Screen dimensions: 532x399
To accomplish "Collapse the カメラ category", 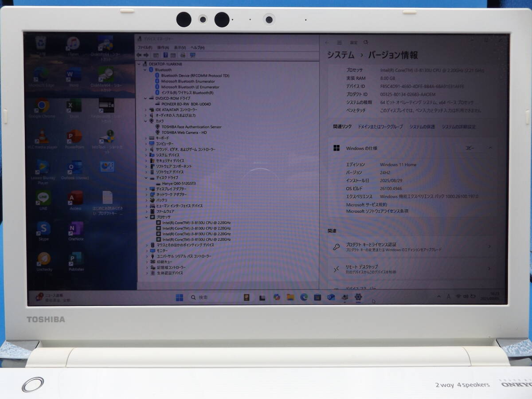I will [x=145, y=121].
